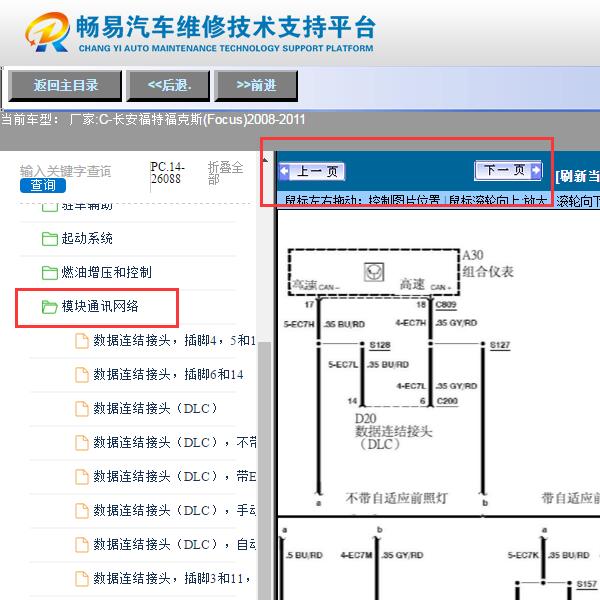Click the tree panel vertical scrollbar thumb
The height and width of the screenshot is (600, 600).
[264, 471]
